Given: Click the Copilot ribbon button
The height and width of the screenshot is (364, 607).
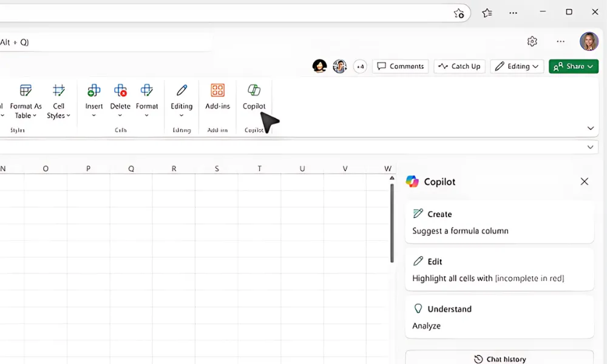Looking at the screenshot, I should [x=254, y=96].
